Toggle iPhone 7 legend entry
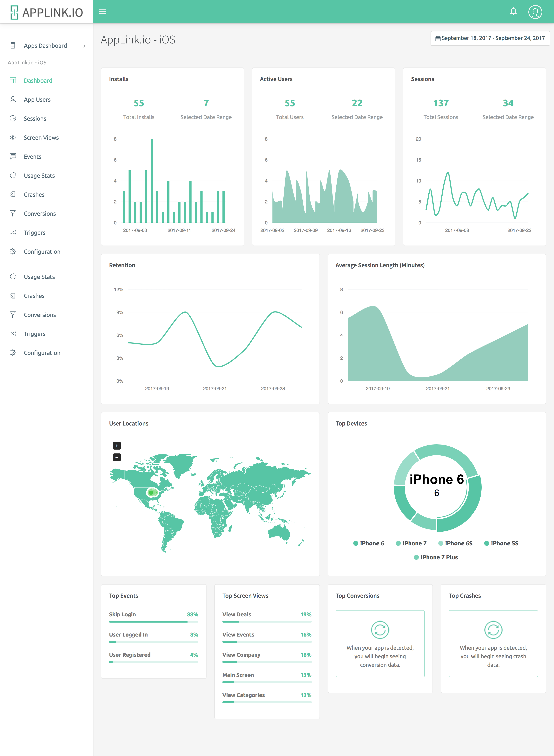This screenshot has width=554, height=756. (411, 543)
